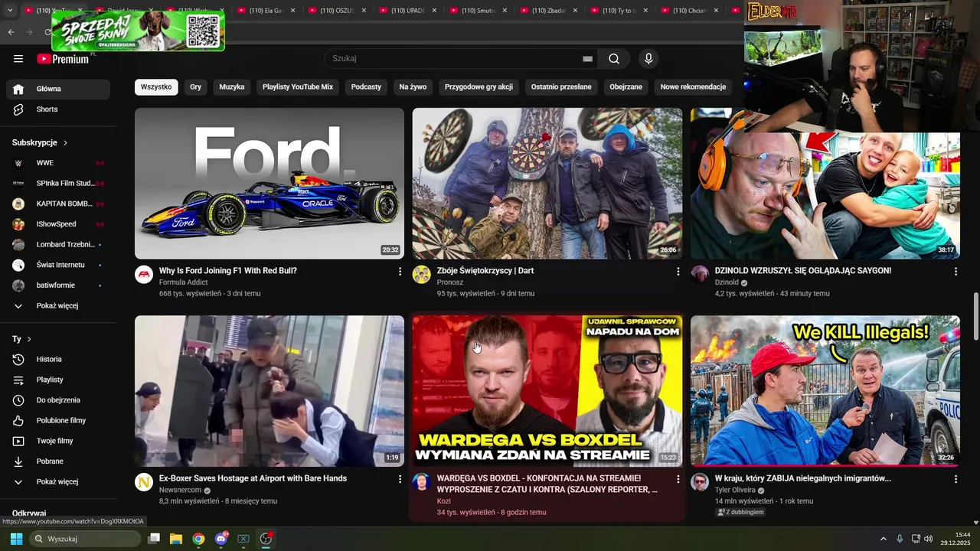Open Świat Internetu subscription channel
The image size is (980, 551).
click(x=58, y=266)
